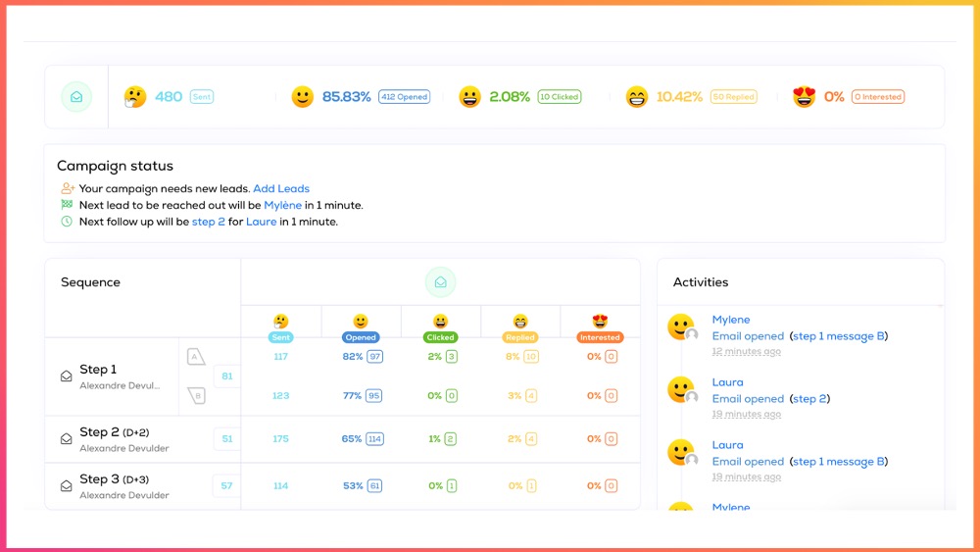Click the Replied column header pill

pos(520,337)
